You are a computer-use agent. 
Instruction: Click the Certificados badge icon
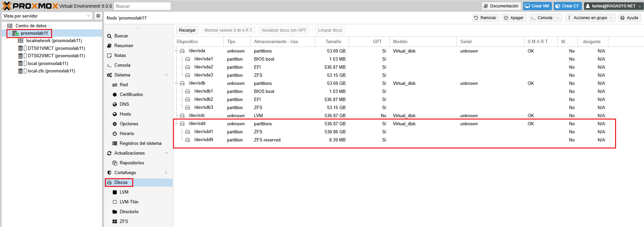(x=115, y=94)
